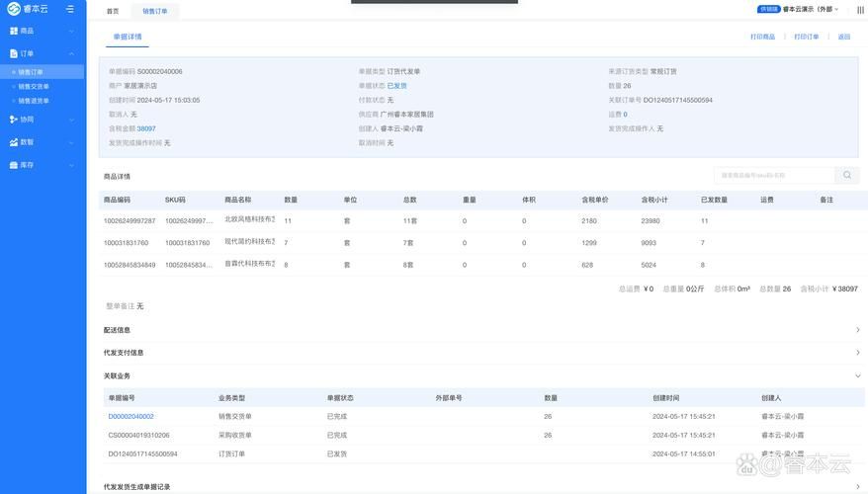868x494 pixels.
Task: Click the product search magnifier icon
Action: coord(847,175)
